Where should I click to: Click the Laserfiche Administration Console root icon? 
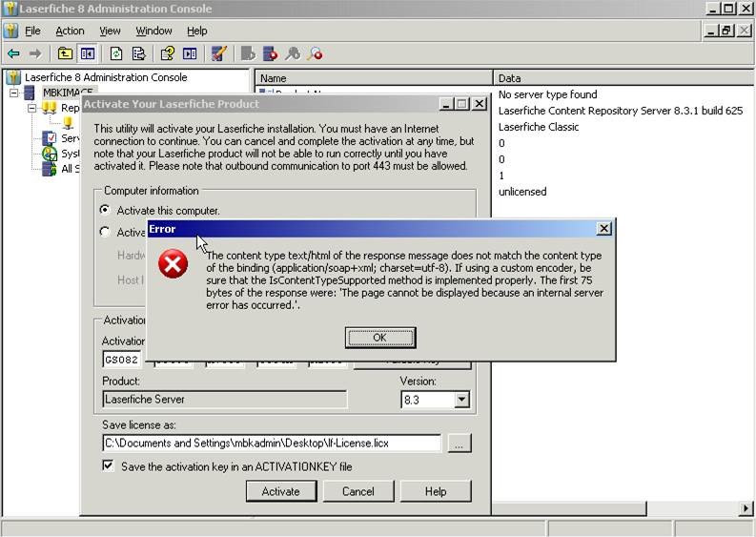(13, 77)
